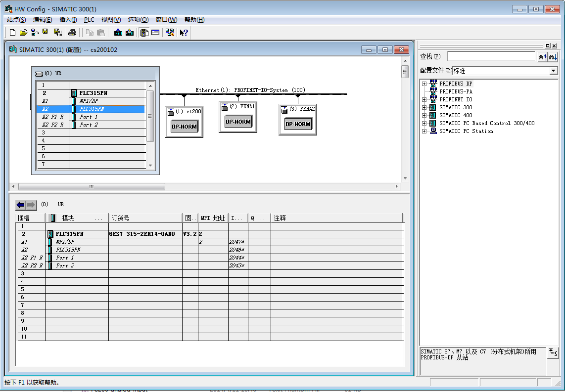Click the 模块 column header
Viewport: 565px width, 392px height.
(x=77, y=218)
